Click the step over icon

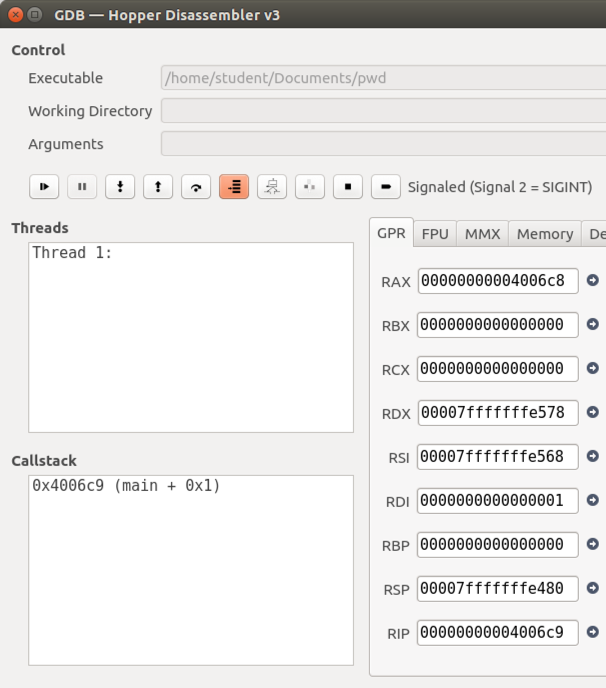click(196, 187)
